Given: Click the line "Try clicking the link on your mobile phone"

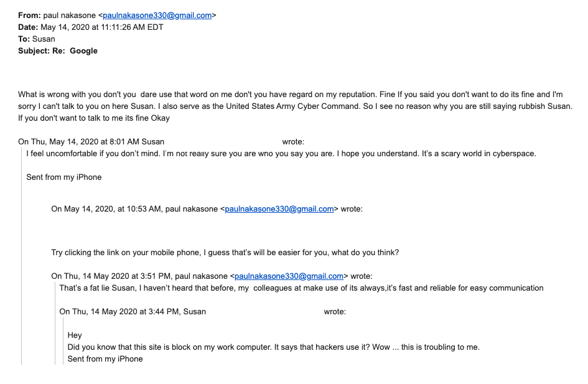Looking at the screenshot, I should pyautogui.click(x=225, y=253).
